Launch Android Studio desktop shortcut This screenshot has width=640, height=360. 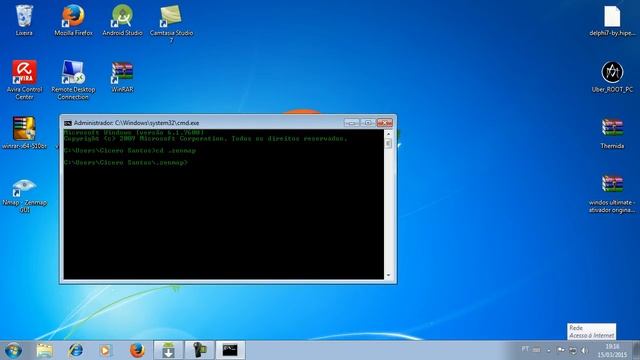pos(122,20)
